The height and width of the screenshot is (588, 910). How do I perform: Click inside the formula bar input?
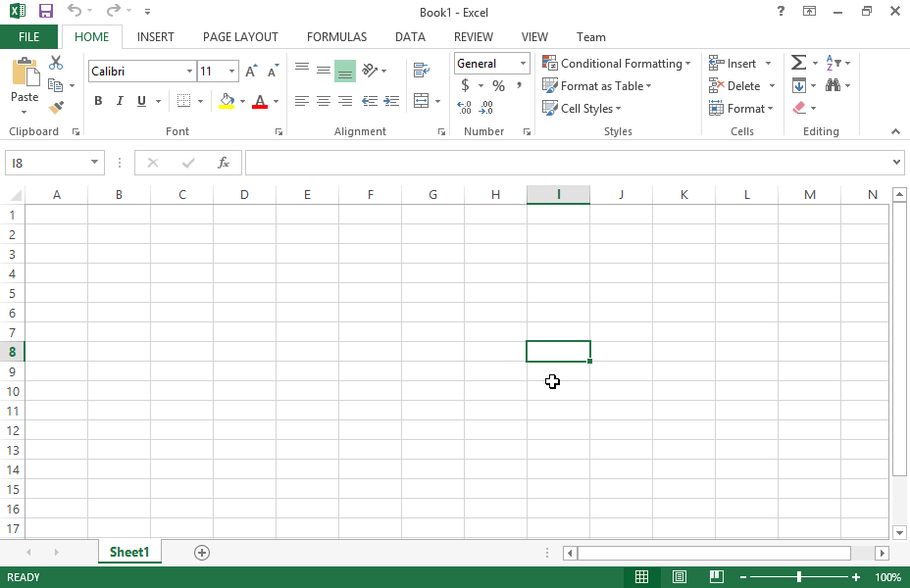click(569, 163)
